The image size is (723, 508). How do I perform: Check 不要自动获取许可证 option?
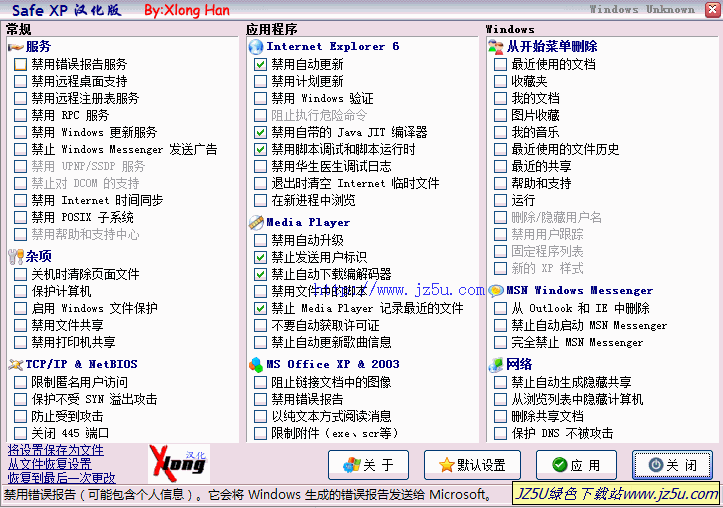(261, 325)
